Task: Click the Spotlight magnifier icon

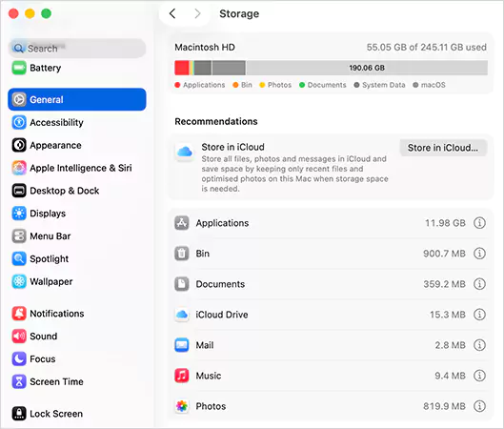Action: [x=19, y=258]
